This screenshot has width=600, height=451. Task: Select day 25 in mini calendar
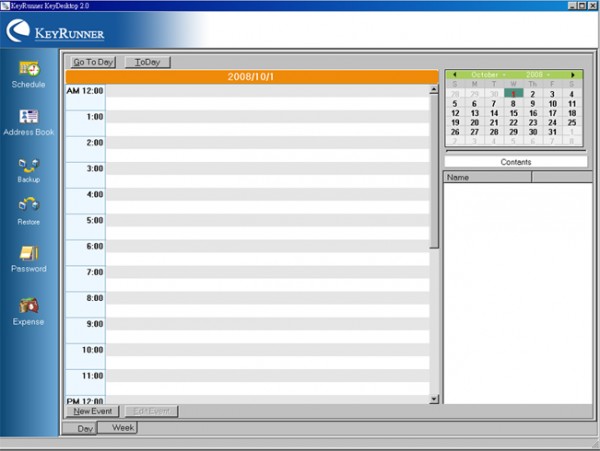click(572, 122)
